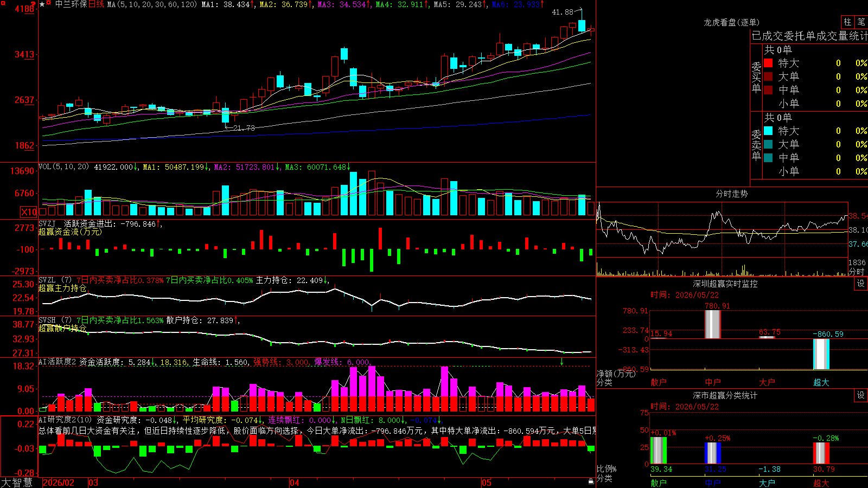Click the AI研究度2(10) indicator label

pyautogui.click(x=65, y=420)
